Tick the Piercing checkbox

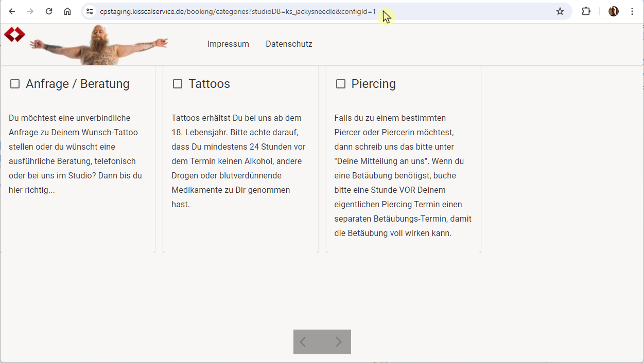click(x=341, y=84)
